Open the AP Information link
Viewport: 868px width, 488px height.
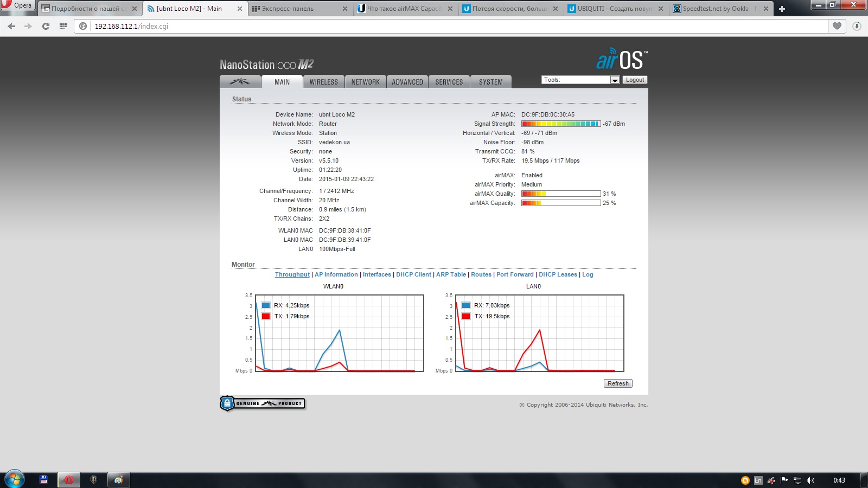(336, 274)
